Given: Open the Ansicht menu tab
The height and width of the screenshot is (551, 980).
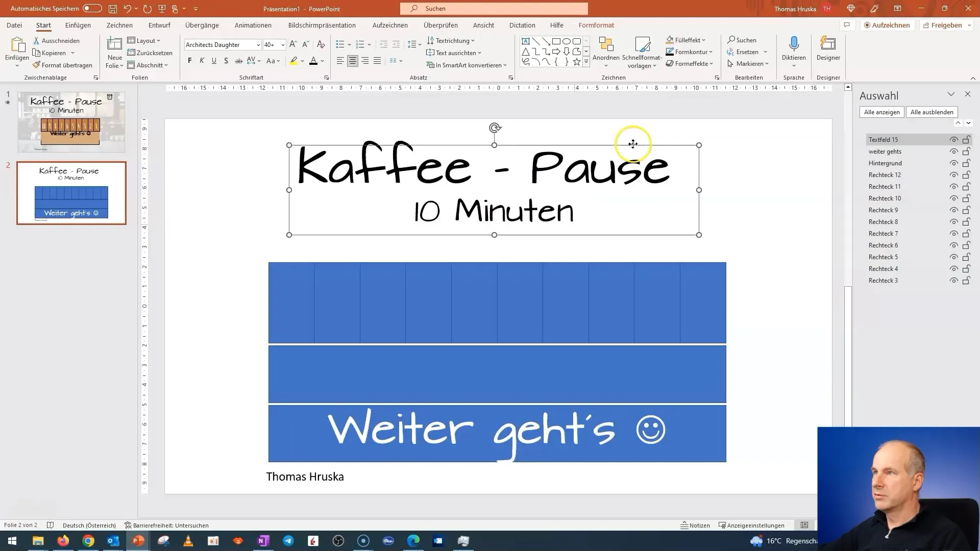Looking at the screenshot, I should pyautogui.click(x=483, y=25).
